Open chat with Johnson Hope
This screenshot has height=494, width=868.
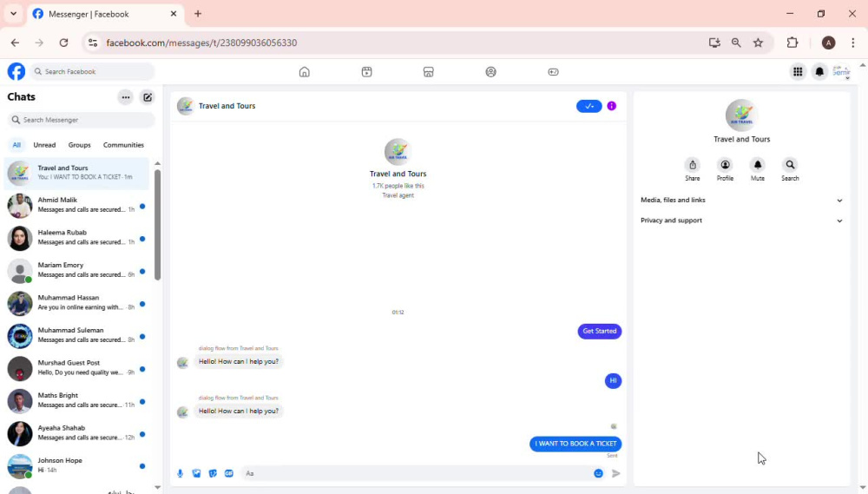(76, 465)
